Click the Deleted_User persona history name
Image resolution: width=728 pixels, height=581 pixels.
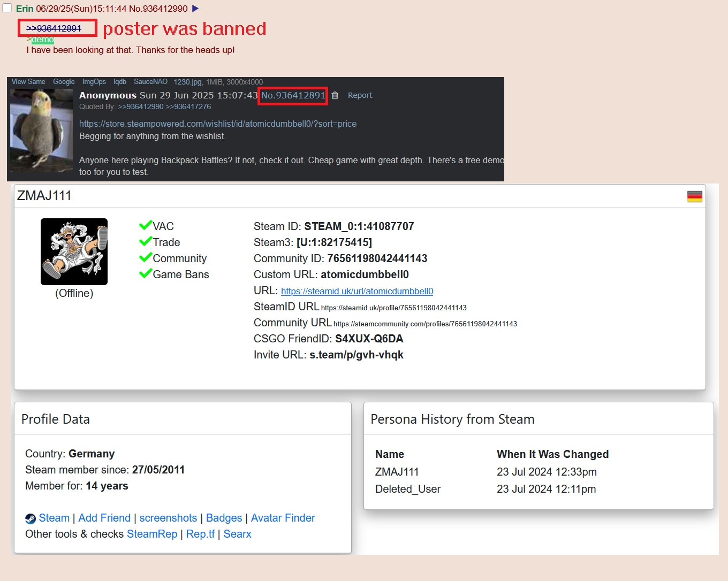pos(408,489)
